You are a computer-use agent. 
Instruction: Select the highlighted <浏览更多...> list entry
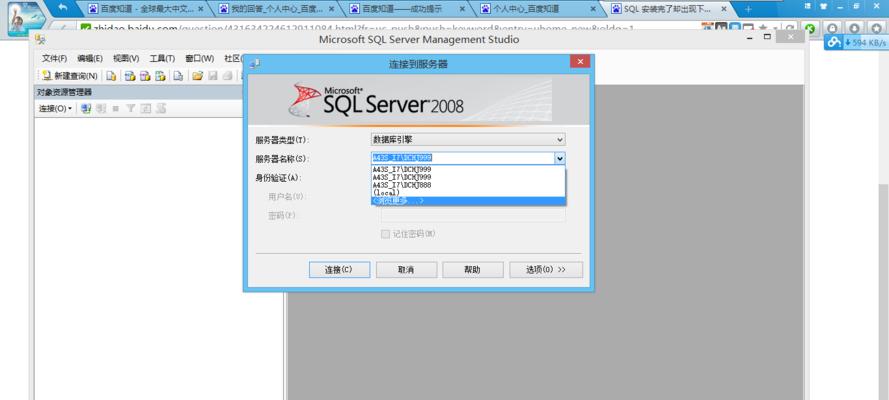(468, 201)
